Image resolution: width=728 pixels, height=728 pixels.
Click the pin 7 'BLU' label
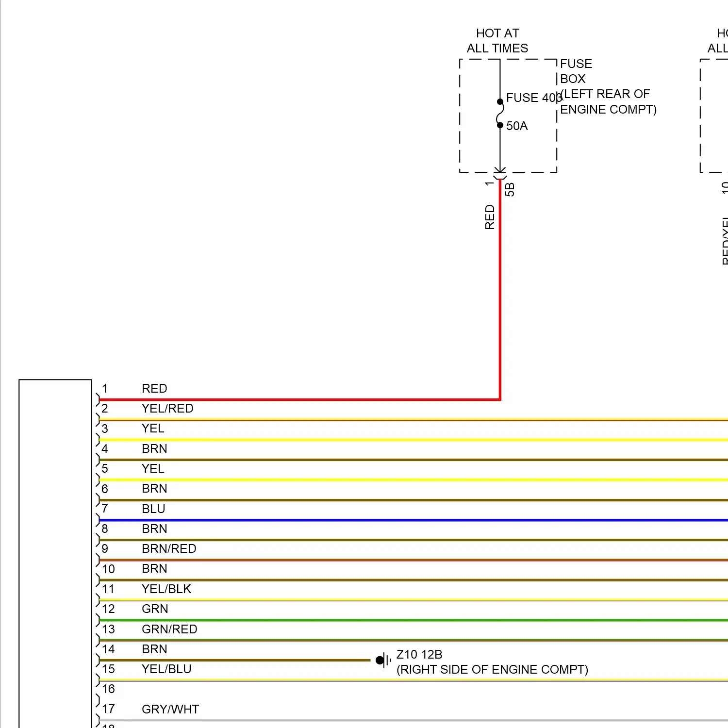pos(153,509)
